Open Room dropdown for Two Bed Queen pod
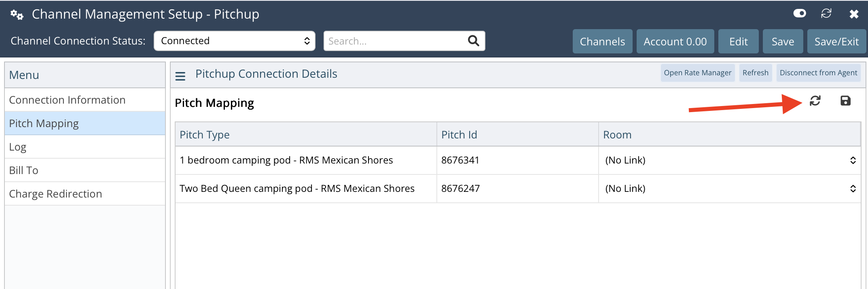 pos(730,189)
